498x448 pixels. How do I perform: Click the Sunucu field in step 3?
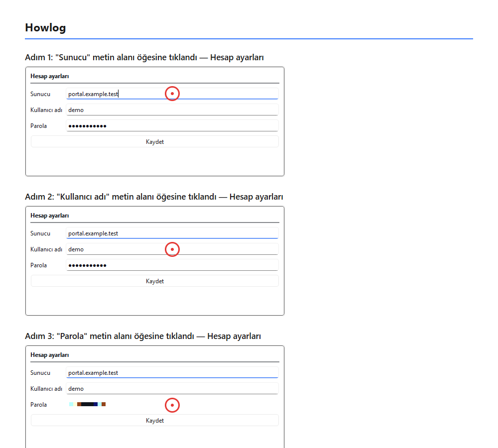[172, 372]
